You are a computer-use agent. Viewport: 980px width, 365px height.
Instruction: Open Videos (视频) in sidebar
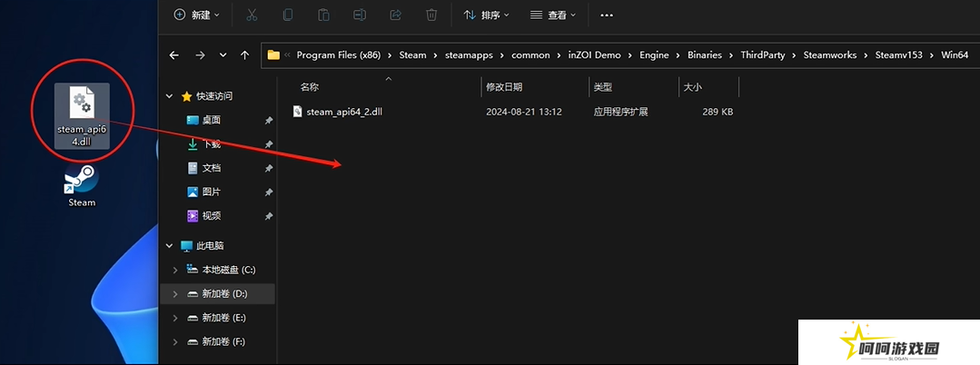212,215
